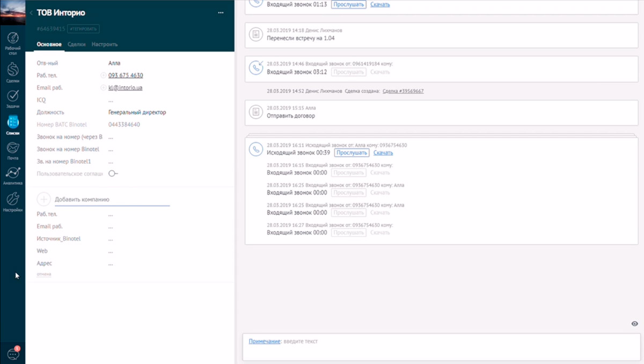644x364 pixels.
Task: Click plus icon beside work email
Action: click(103, 88)
